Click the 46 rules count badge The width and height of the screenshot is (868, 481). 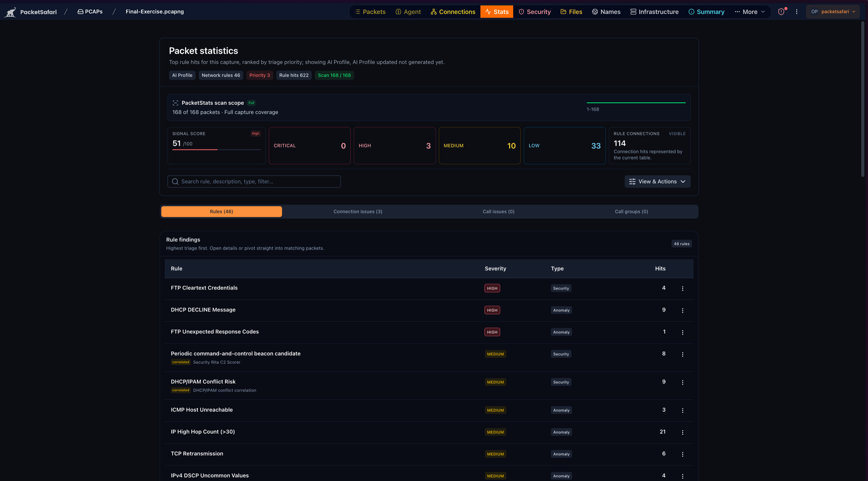pos(681,244)
